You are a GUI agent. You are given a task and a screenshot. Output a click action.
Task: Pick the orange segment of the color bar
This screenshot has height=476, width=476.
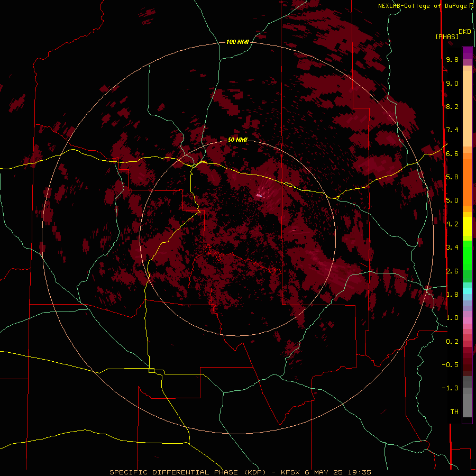[467, 182]
